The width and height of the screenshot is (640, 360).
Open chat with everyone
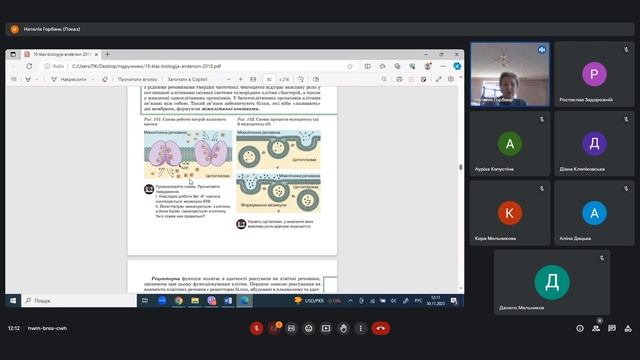click(612, 328)
